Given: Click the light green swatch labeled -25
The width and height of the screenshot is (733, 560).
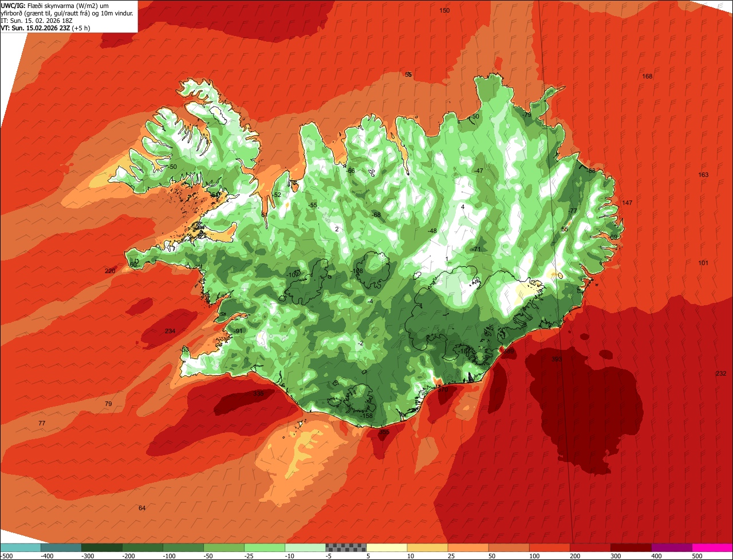Looking at the screenshot, I should click(x=265, y=547).
